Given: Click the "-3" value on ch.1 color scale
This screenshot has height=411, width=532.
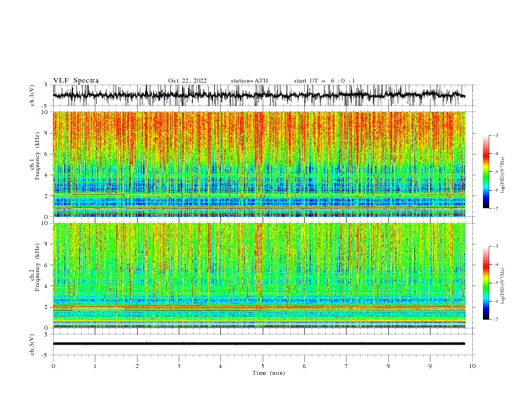Looking at the screenshot, I should 496,135.
